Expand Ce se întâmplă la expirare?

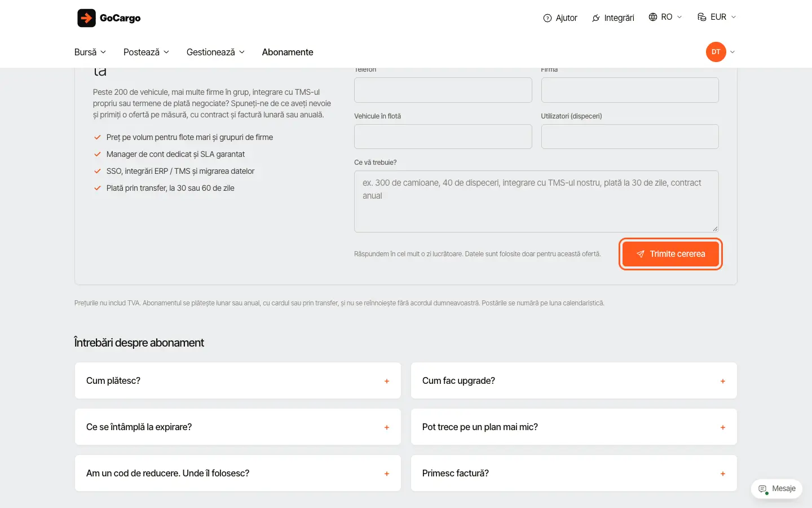coord(238,427)
